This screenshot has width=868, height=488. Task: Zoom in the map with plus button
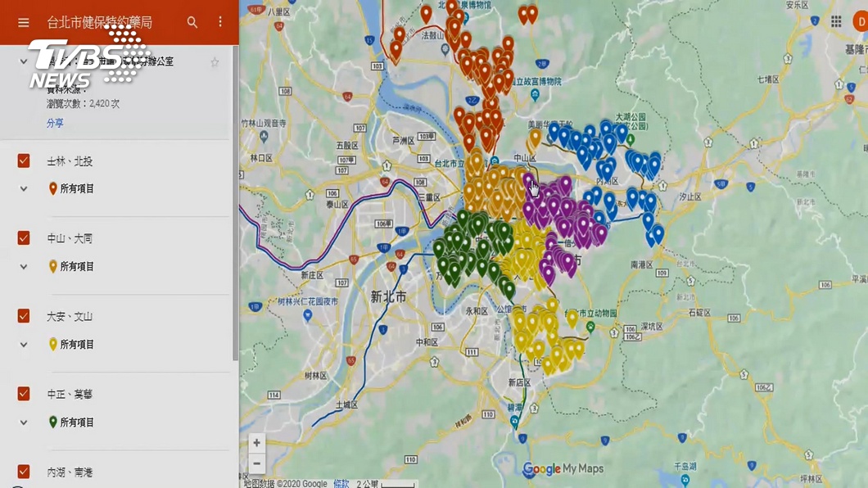point(257,443)
